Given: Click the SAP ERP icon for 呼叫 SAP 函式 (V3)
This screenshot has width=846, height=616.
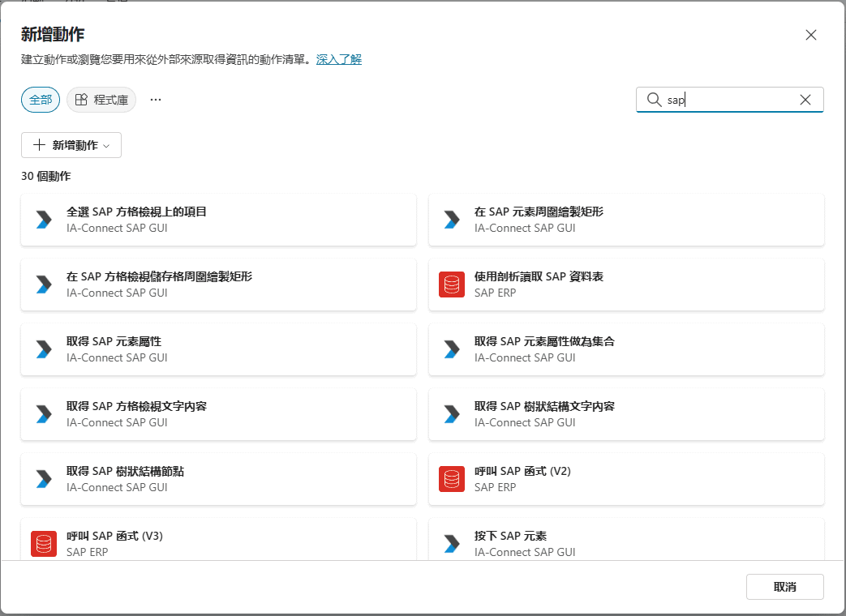Looking at the screenshot, I should click(x=44, y=544).
